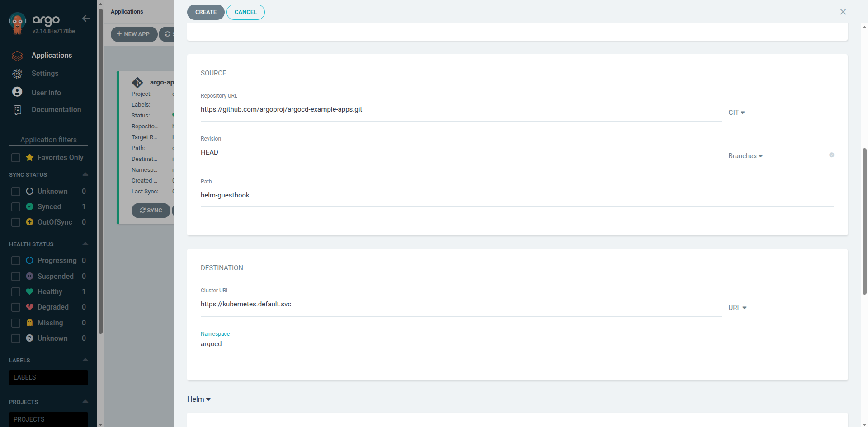Click the Repository URL input field

pyautogui.click(x=461, y=110)
